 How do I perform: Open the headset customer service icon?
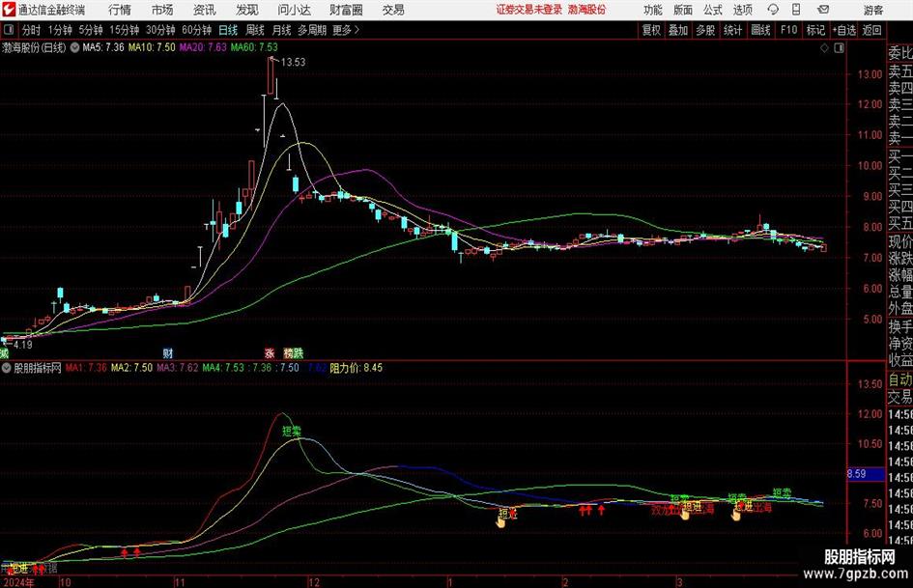(773, 10)
